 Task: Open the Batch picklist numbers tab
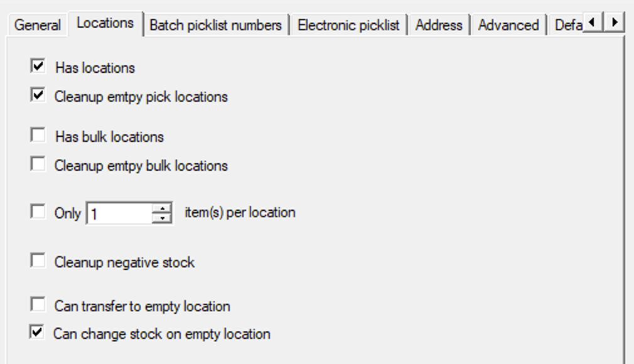[x=215, y=25]
